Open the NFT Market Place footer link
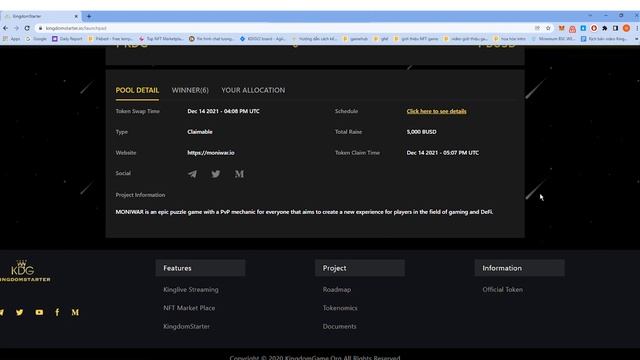 click(x=189, y=308)
